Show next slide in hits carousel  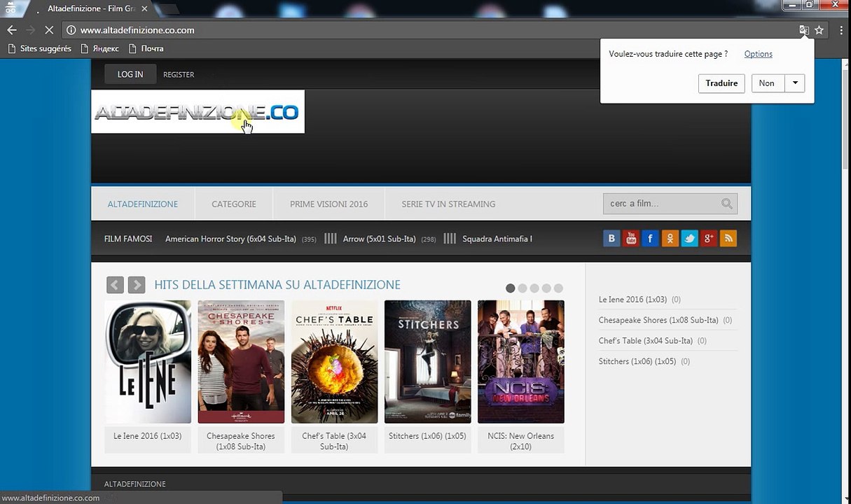pos(137,285)
